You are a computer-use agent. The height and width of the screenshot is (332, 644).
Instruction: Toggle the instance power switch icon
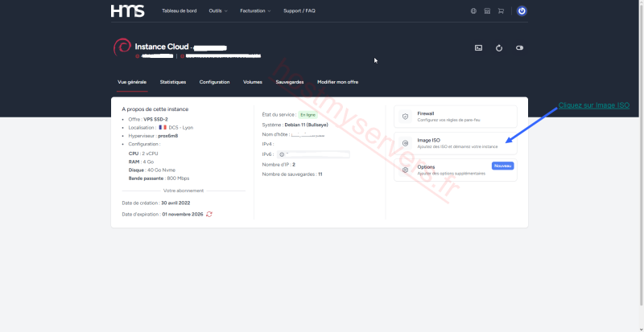[519, 48]
